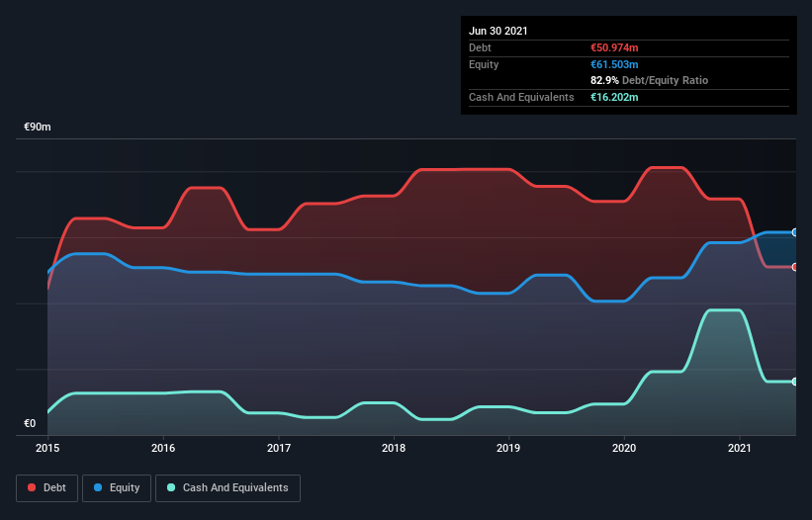
Task: Click the red Debt legend dot
Action: click(x=32, y=487)
